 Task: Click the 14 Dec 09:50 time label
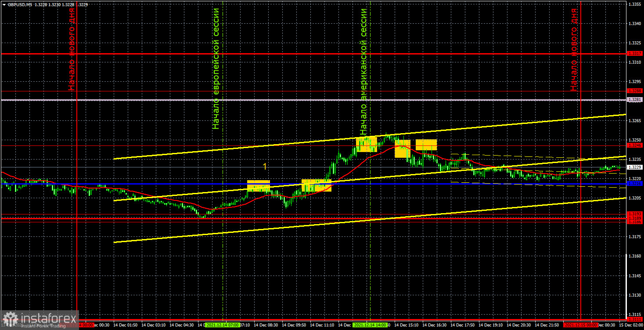294,325
